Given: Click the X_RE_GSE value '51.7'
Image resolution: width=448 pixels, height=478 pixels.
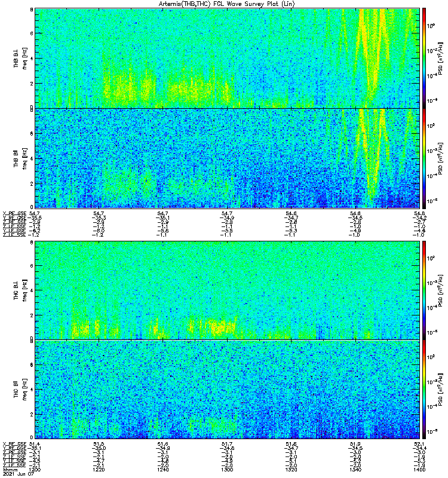Looking at the screenshot, I should pos(227,444).
